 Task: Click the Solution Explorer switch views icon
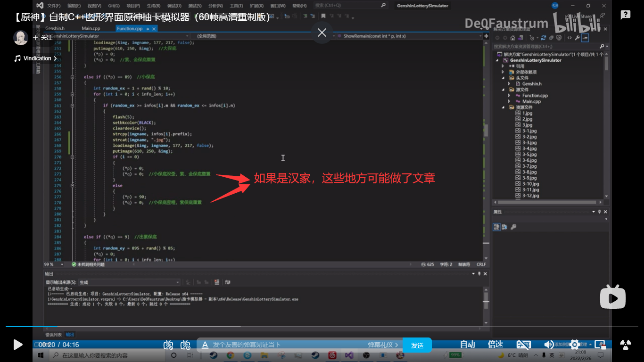tap(520, 38)
